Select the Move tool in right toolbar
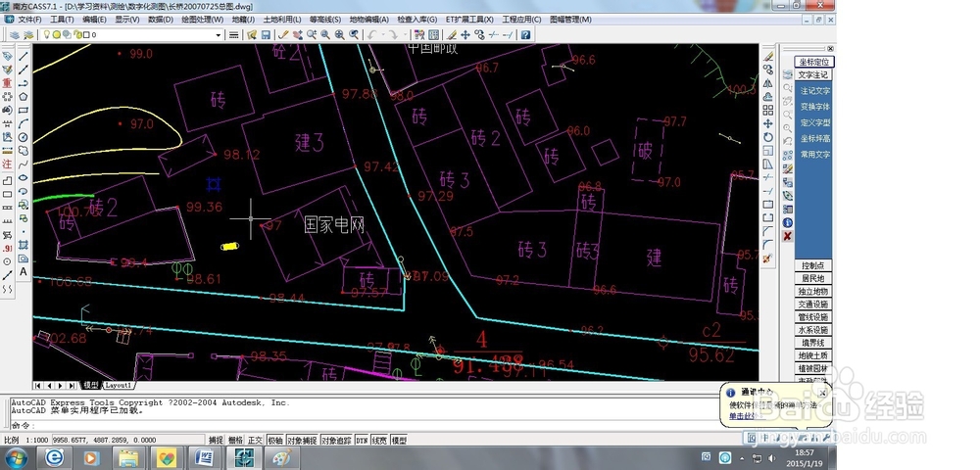980x470 pixels. click(768, 123)
